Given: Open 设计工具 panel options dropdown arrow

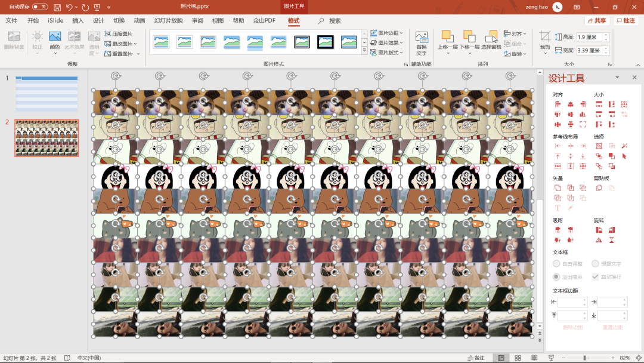Looking at the screenshot, I should pyautogui.click(x=617, y=77).
